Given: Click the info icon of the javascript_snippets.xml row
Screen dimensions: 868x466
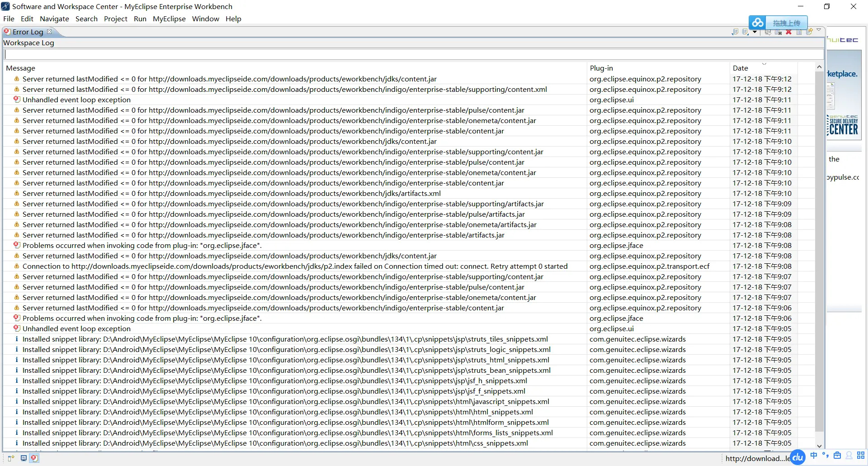Looking at the screenshot, I should point(17,401).
